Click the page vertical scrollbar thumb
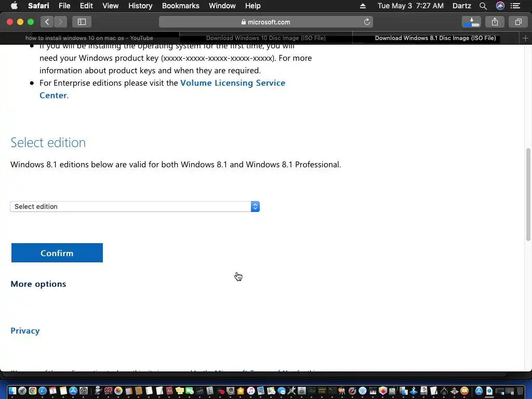 coord(528,194)
